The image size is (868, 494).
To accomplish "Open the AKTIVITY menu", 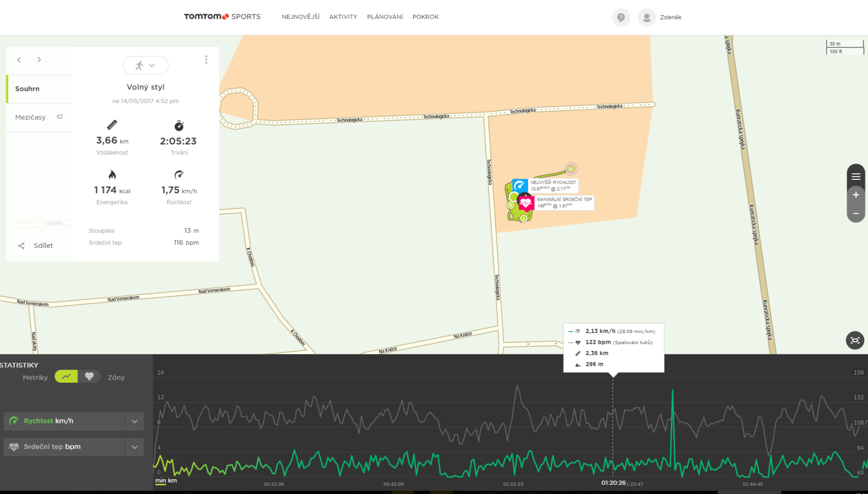I will pyautogui.click(x=343, y=17).
